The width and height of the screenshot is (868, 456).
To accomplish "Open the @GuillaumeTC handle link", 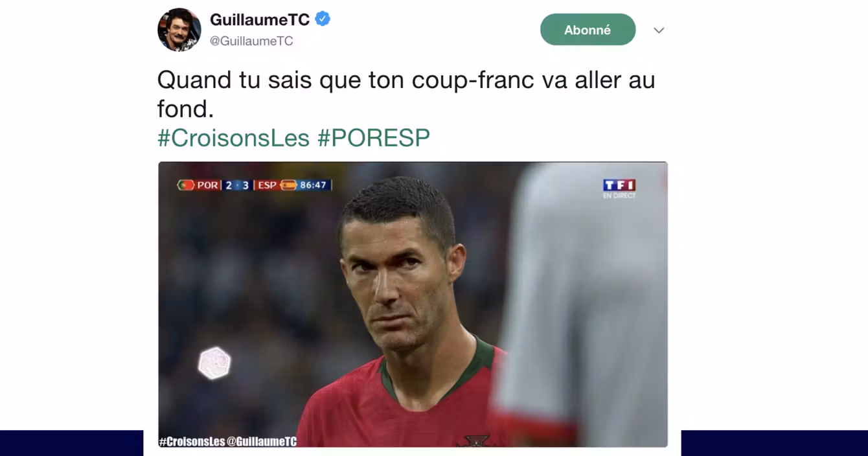I will (251, 41).
